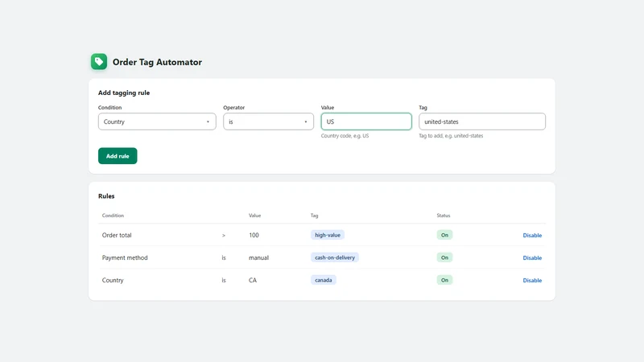Click the On status of Country rule
The image size is (644, 362).
click(444, 280)
